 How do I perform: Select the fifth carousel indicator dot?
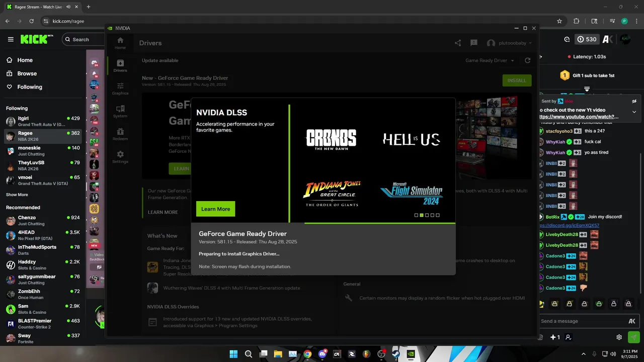(x=438, y=215)
